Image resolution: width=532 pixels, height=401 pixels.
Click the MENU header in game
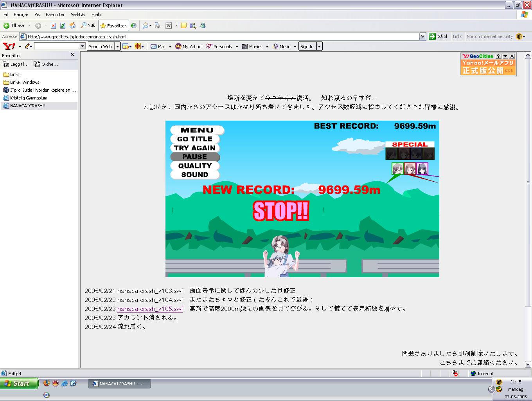pos(197,130)
